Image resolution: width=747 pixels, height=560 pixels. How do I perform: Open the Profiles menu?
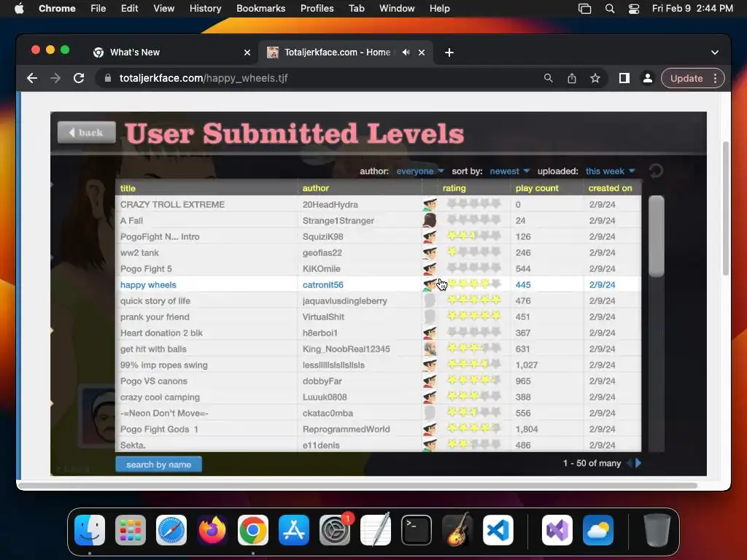[317, 9]
